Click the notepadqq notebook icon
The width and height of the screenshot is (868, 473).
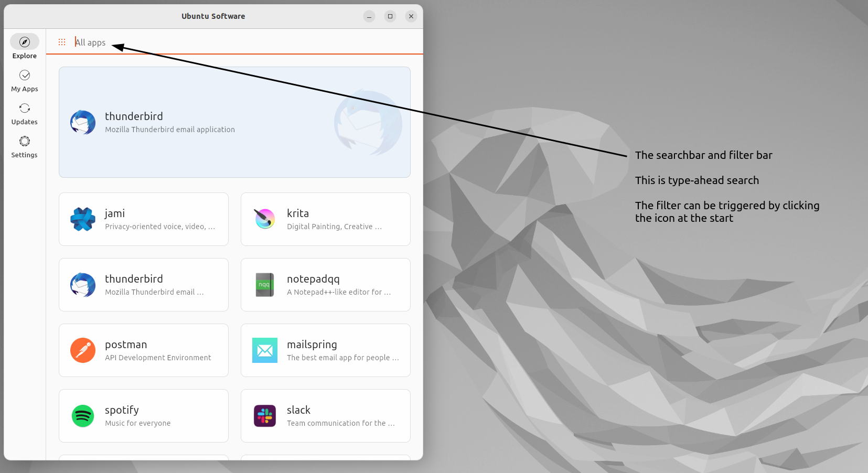(265, 285)
